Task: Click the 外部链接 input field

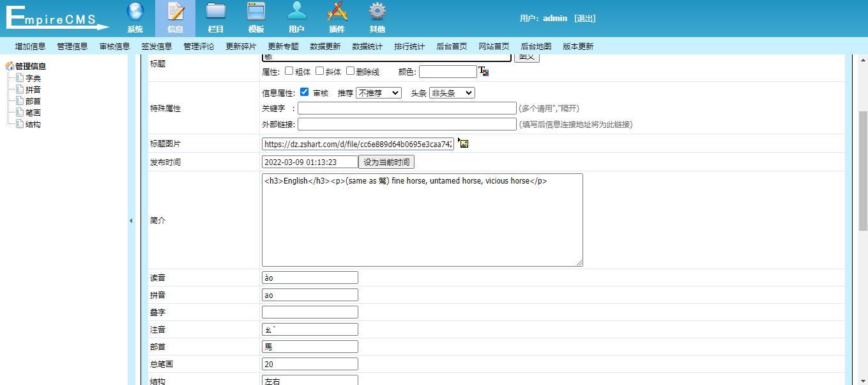Action: [407, 124]
